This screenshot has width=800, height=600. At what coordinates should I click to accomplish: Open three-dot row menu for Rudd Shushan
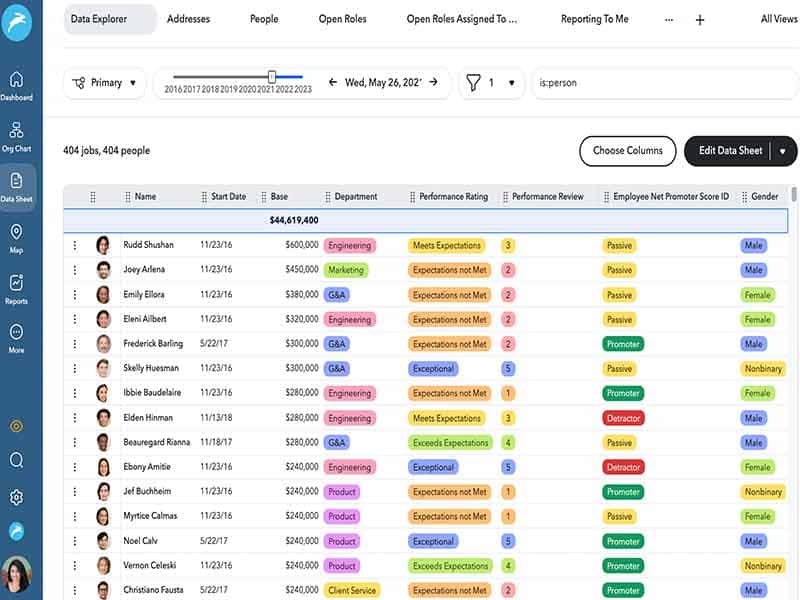point(74,245)
